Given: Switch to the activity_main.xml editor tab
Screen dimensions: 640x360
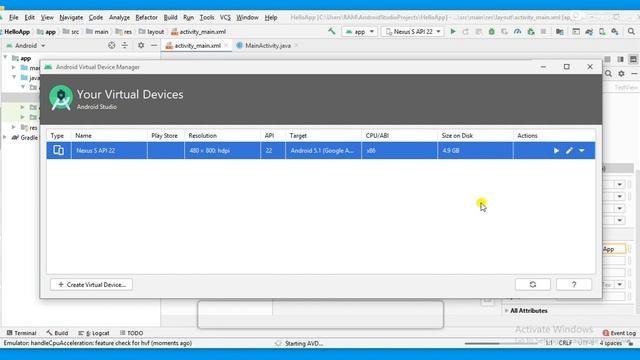Looking at the screenshot, I should [197, 46].
